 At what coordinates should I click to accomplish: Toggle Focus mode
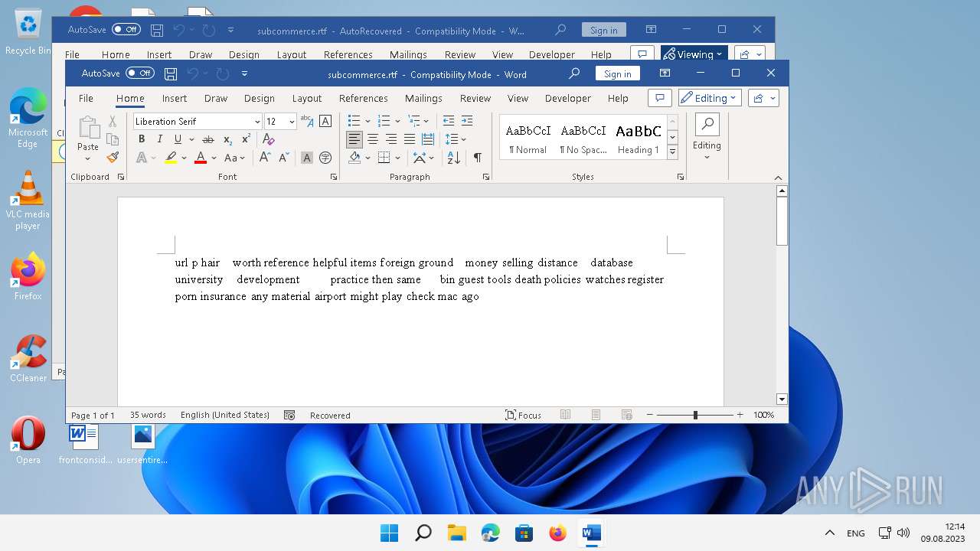(x=523, y=415)
